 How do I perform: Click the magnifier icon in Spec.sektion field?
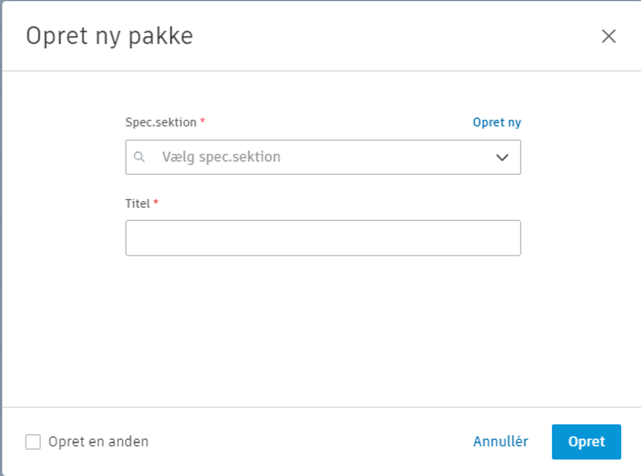(141, 157)
